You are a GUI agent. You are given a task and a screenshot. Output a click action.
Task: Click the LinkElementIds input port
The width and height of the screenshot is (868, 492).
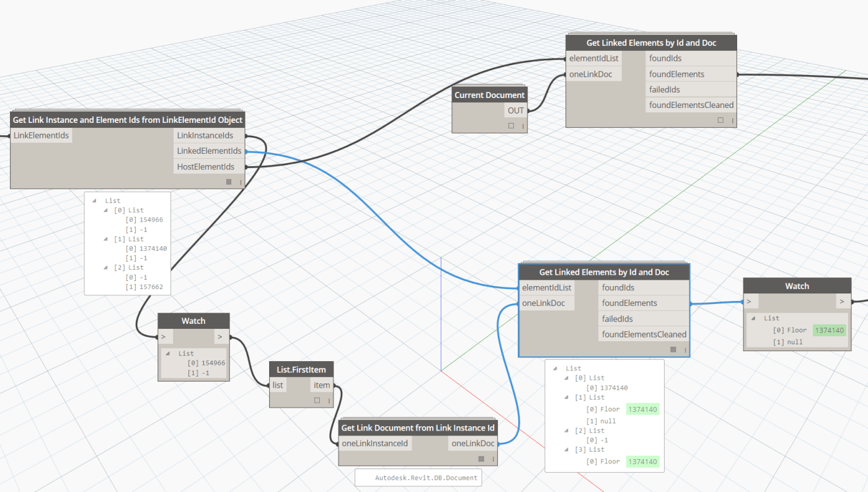click(42, 135)
